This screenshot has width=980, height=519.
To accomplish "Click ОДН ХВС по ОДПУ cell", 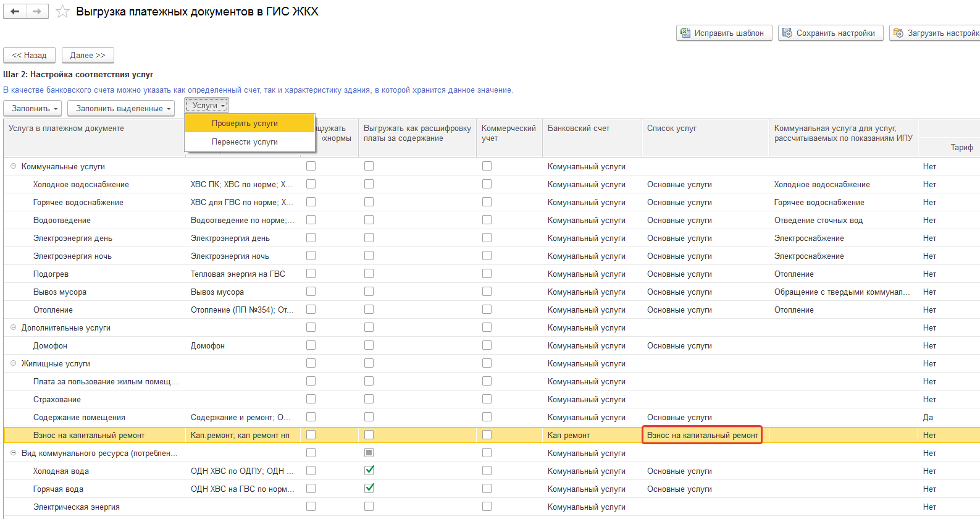I will pyautogui.click(x=242, y=471).
